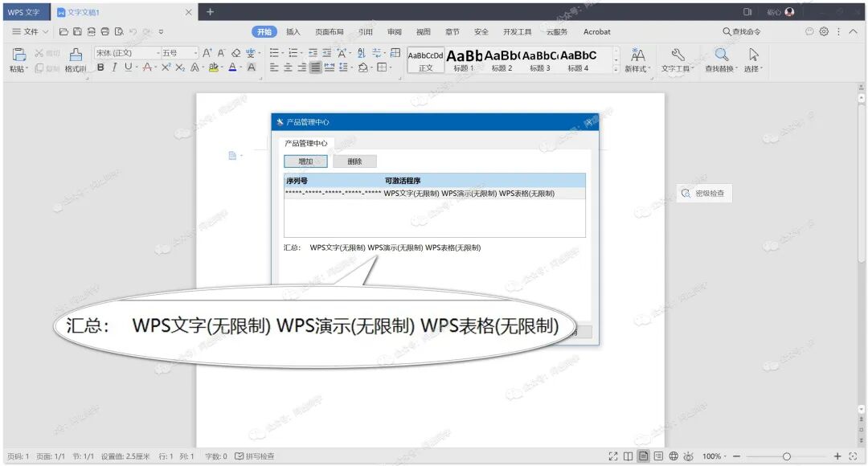The width and height of the screenshot is (868, 466).
Task: Increase paragraph indent
Action: click(x=326, y=52)
